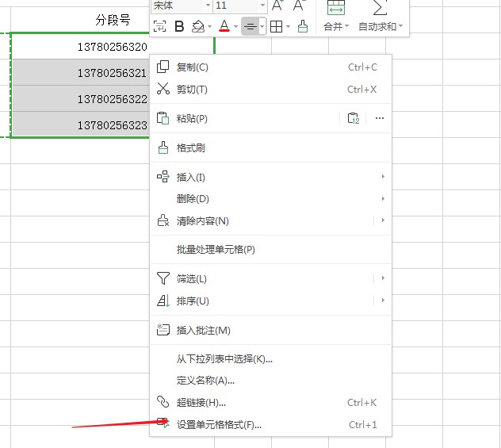Screen dimensions: 501x448
Task: Click the more paste options ellipsis
Action: (x=380, y=119)
